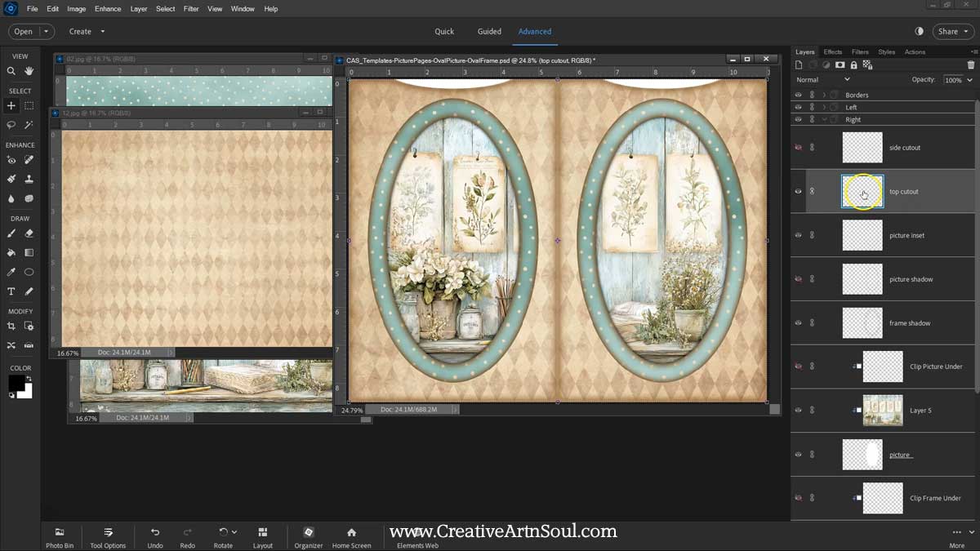
Task: Select the Crop tool
Action: point(11,327)
